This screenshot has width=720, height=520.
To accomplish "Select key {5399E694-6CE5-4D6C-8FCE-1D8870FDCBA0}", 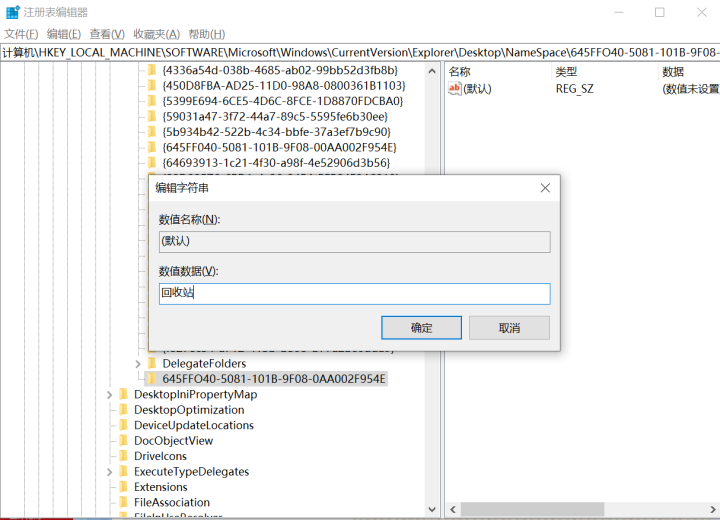I will point(283,101).
